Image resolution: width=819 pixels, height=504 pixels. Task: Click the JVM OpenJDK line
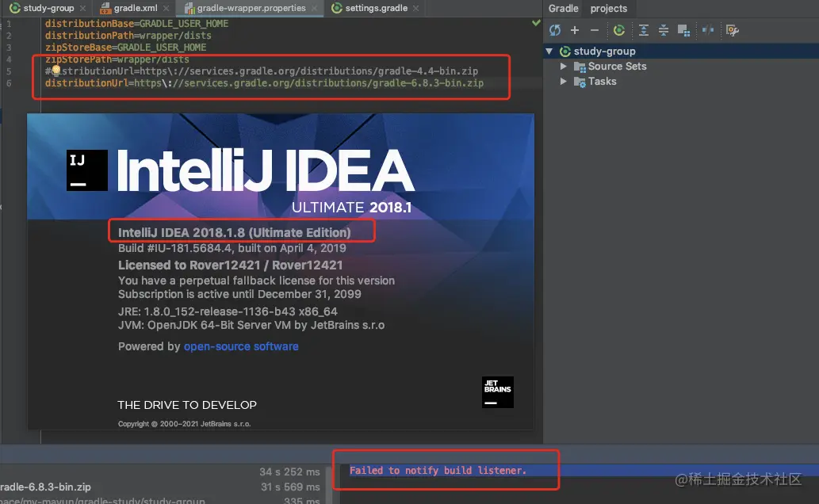click(251, 325)
